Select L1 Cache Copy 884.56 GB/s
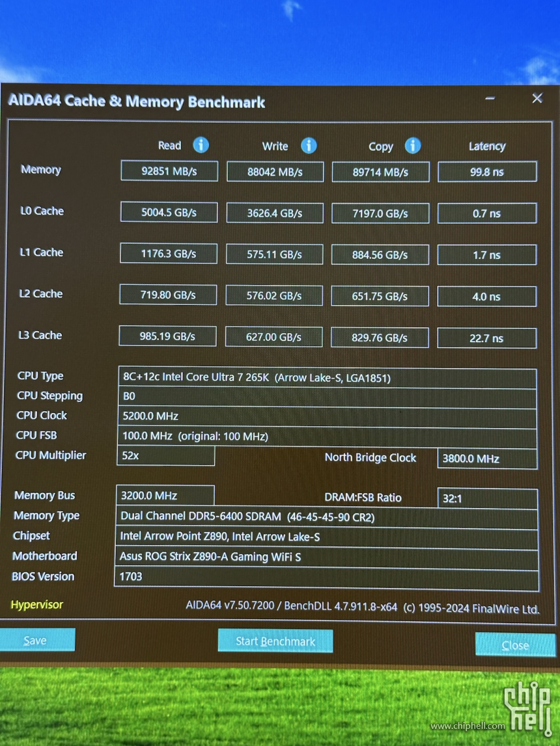This screenshot has width=560, height=746. point(380,255)
